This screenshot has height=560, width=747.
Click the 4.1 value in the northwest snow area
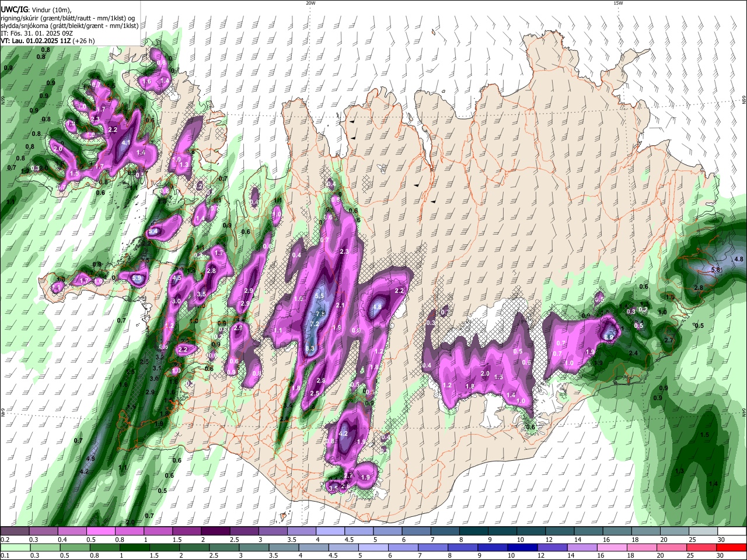[126, 142]
